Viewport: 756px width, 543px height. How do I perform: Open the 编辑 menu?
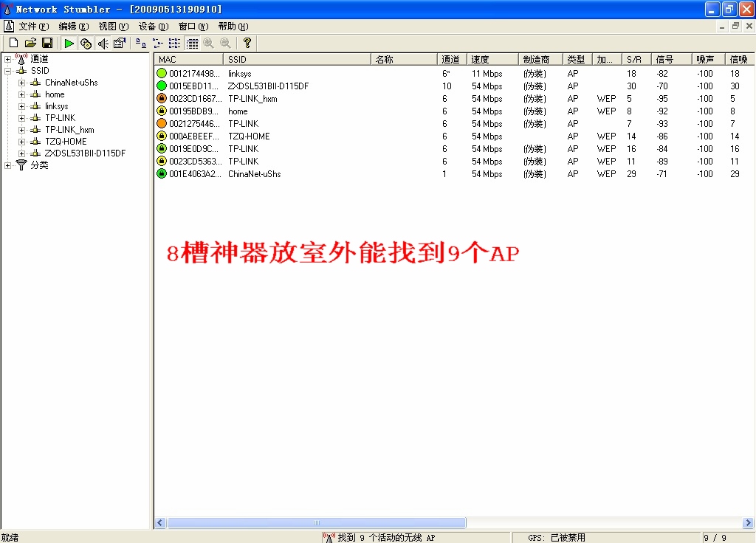[74, 27]
